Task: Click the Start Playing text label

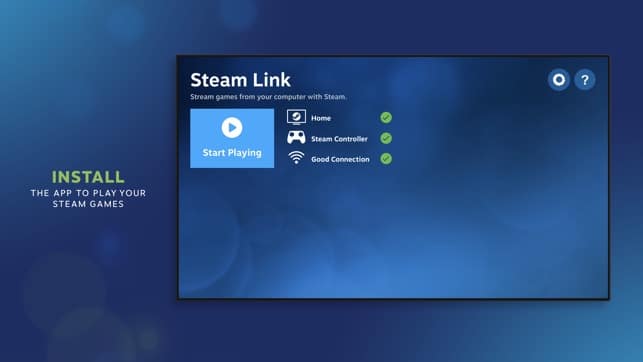Action: coord(232,153)
